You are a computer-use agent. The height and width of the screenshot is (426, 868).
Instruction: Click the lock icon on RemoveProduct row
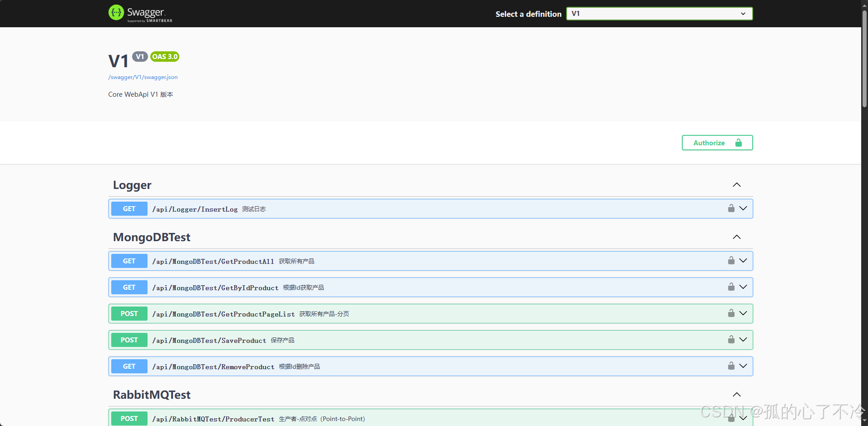point(731,366)
